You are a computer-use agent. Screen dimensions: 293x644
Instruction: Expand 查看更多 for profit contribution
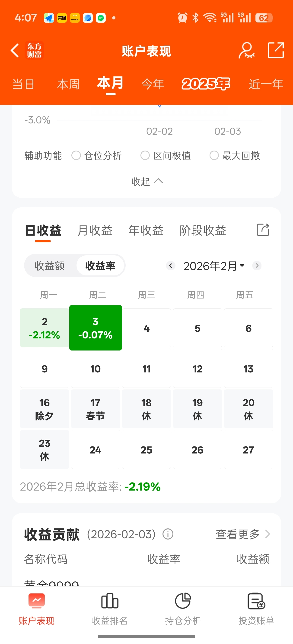click(243, 534)
